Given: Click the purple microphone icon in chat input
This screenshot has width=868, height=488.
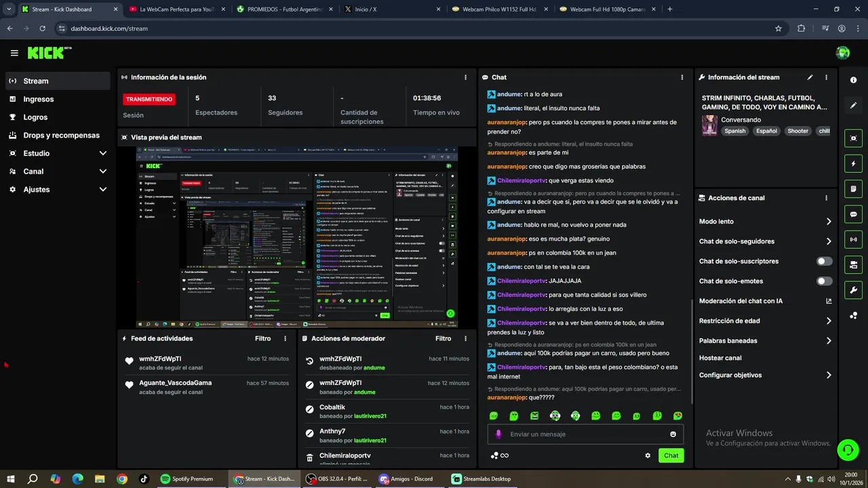Looking at the screenshot, I should tap(498, 434).
